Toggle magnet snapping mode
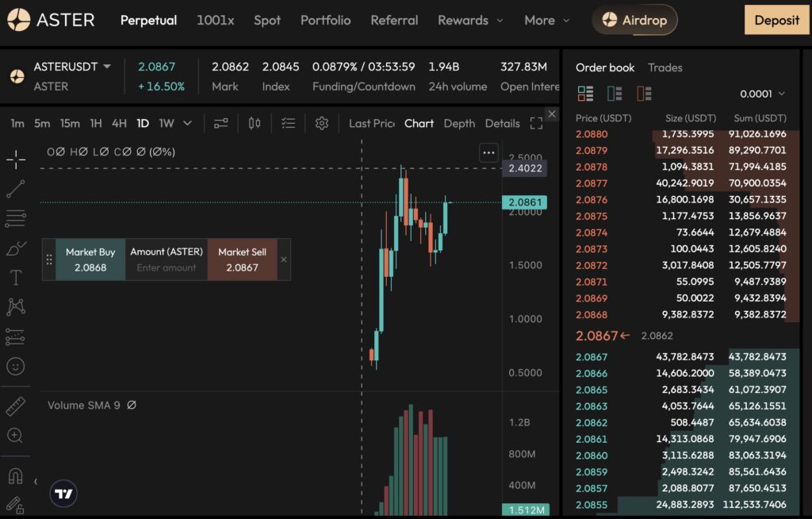This screenshot has width=812, height=519. click(x=15, y=476)
